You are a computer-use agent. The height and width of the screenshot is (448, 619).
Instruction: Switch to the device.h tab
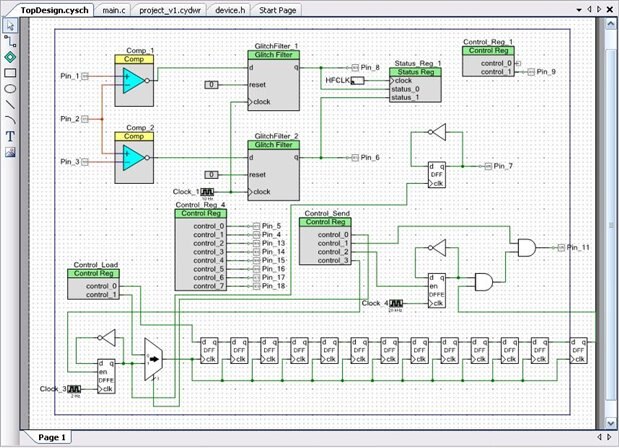pos(230,10)
